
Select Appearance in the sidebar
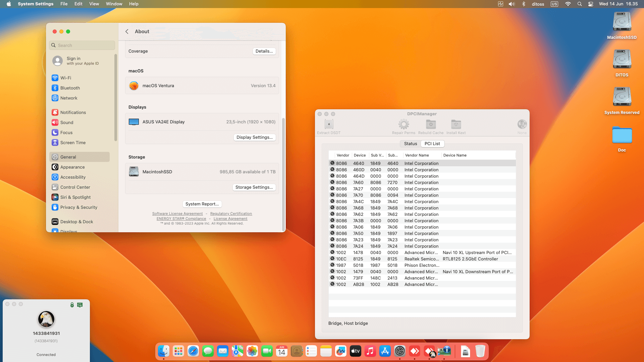coord(79,167)
